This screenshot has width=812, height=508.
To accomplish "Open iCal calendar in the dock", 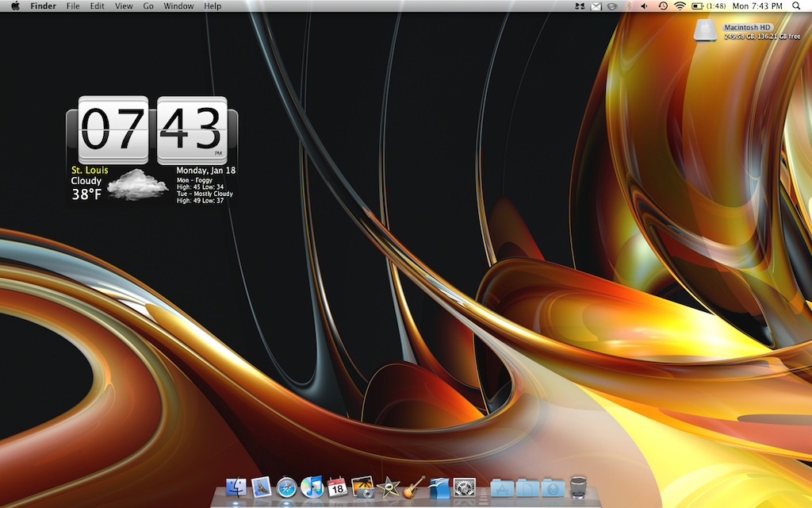I will point(337,487).
